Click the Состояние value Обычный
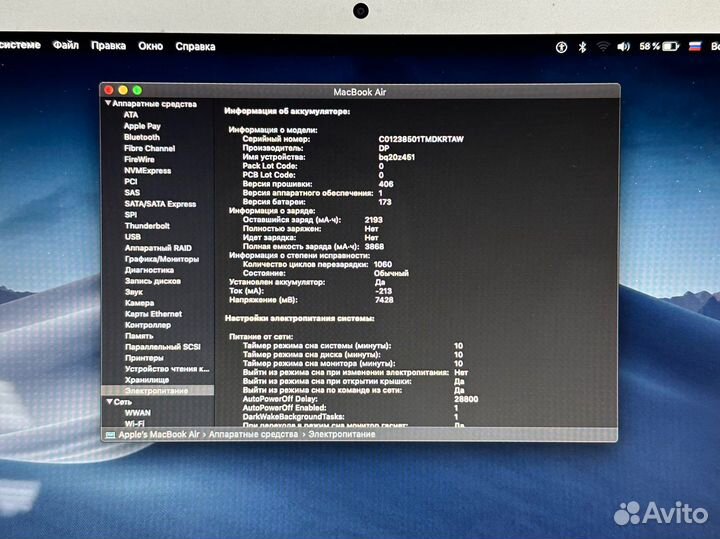 click(x=391, y=273)
